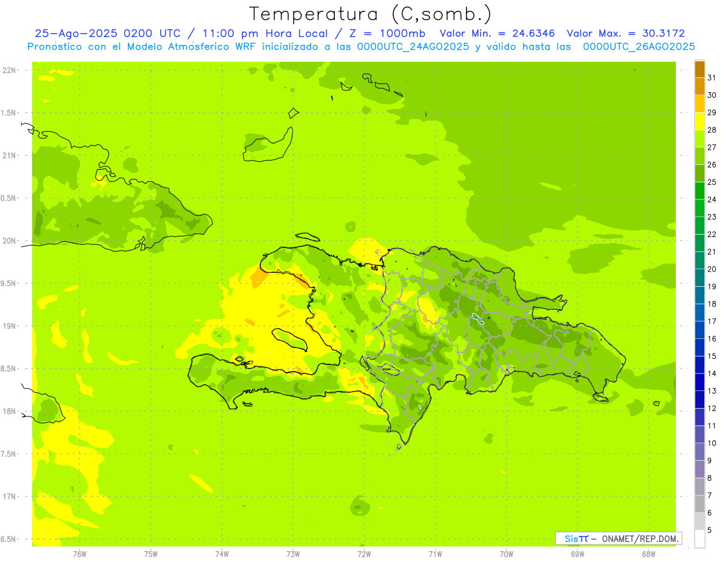Image resolution: width=728 pixels, height=562 pixels.
Task: Click the '71W' longitude label
Action: pos(435,554)
